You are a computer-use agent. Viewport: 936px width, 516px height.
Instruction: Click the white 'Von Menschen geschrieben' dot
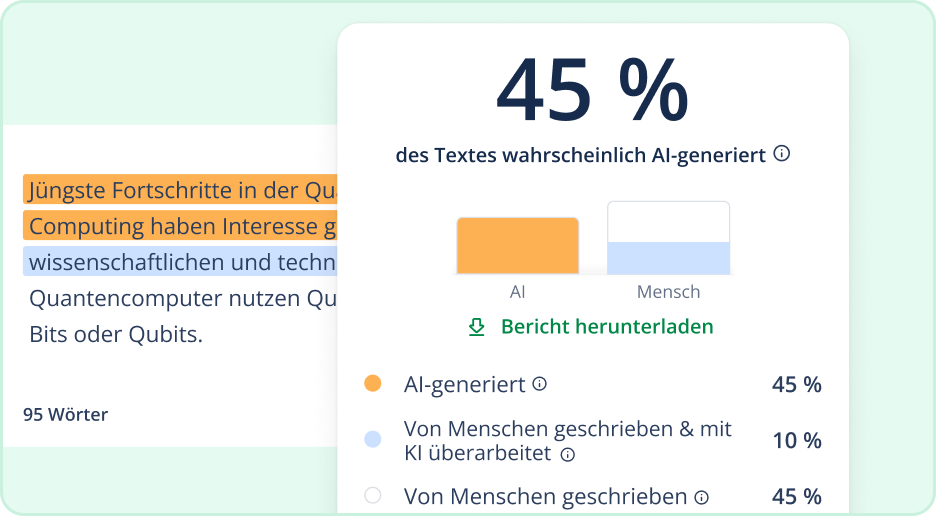tap(373, 496)
